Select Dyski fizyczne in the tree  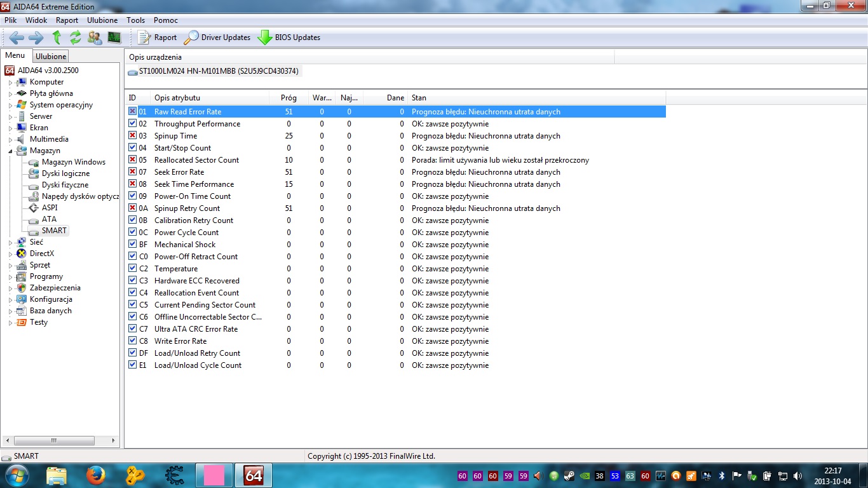pos(65,185)
